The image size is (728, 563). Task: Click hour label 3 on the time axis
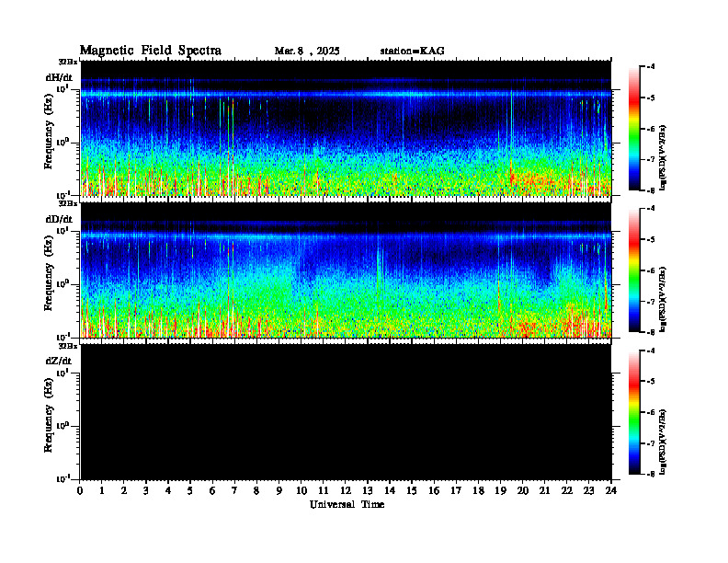point(146,491)
